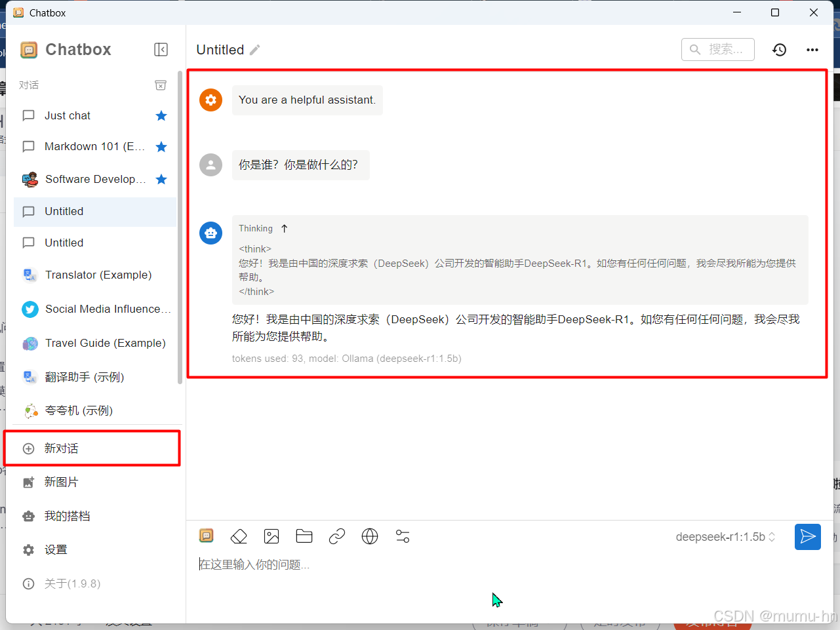Click the 'tokens used: 93' info line
840x630 pixels.
[x=347, y=359]
